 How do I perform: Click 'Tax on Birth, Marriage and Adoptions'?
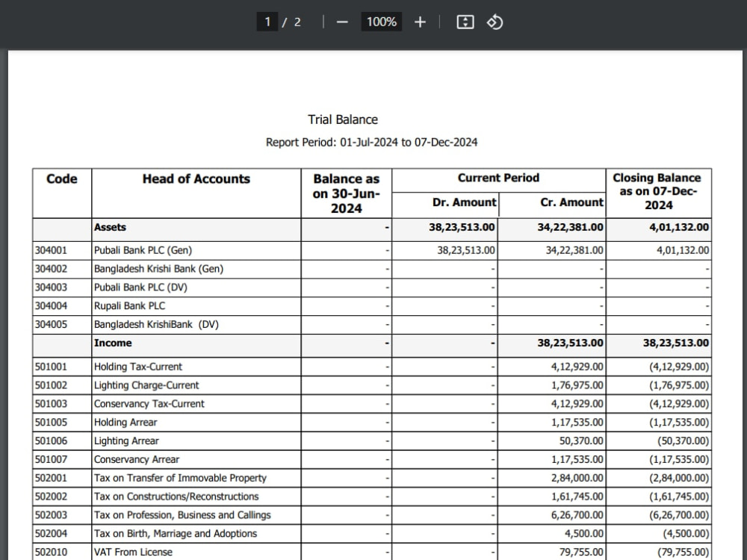tap(176, 534)
